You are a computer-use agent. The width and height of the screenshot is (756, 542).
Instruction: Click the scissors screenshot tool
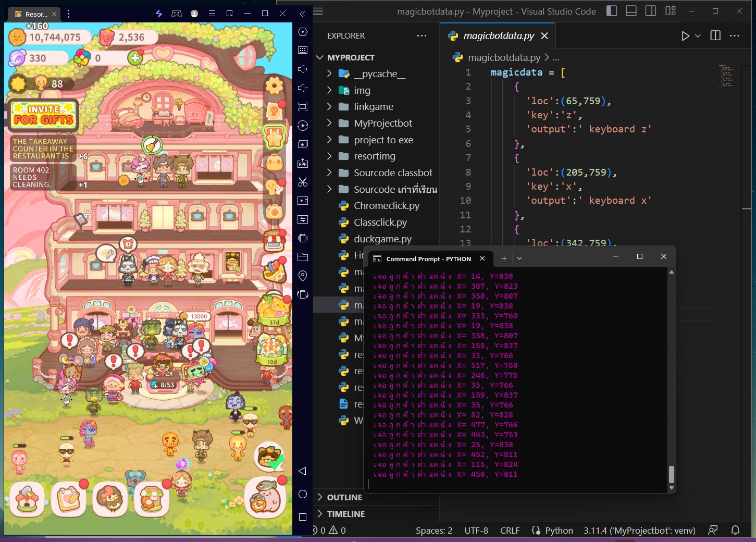coord(303,182)
